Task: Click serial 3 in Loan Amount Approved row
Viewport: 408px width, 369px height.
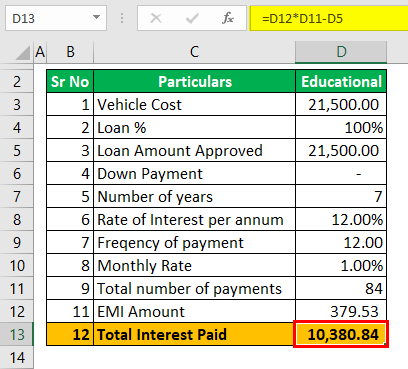Action: [70, 150]
